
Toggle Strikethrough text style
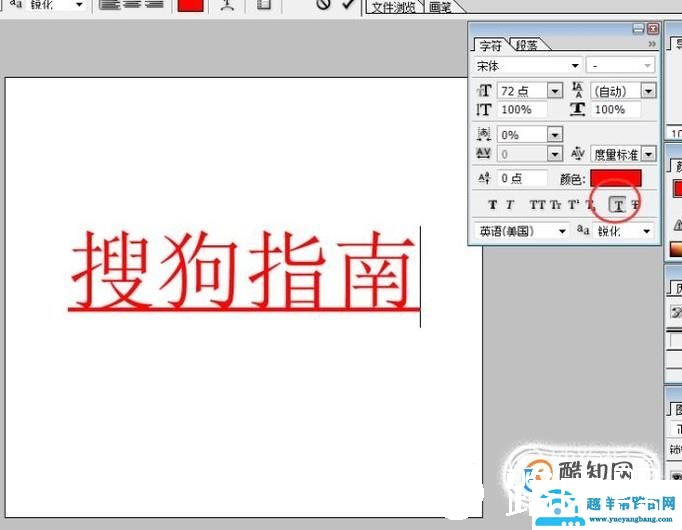click(x=635, y=204)
